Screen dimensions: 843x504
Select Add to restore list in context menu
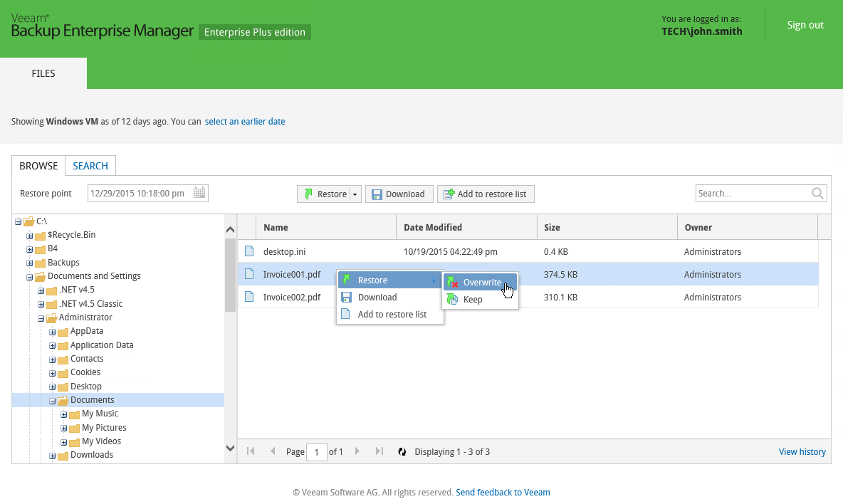coord(389,315)
